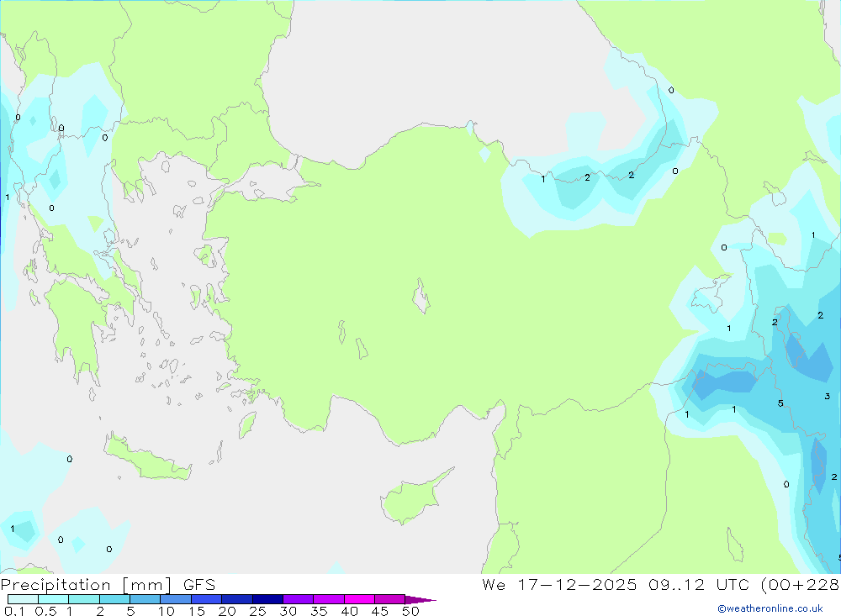Click the 30–35 mm purple legend box
Screen dimensions: 841x616
299,599
